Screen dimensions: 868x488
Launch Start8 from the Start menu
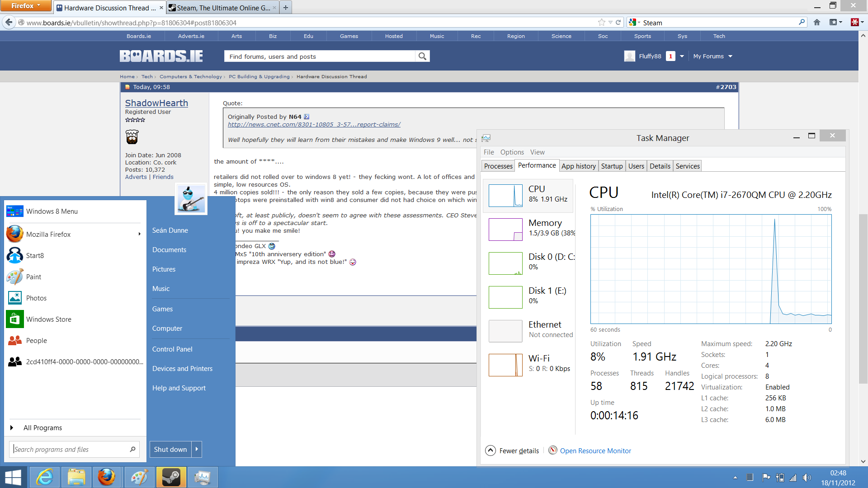(x=75, y=255)
